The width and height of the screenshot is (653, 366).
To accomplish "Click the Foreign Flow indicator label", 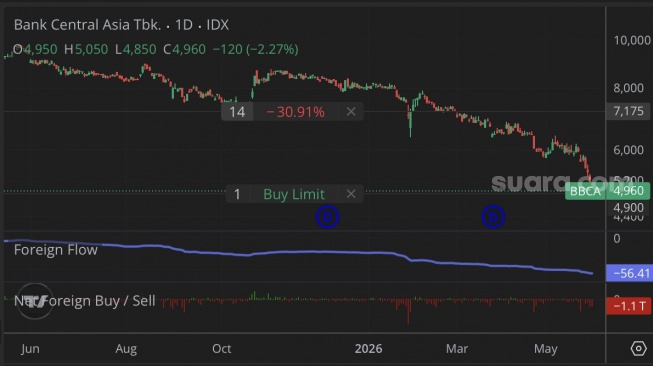I will tap(56, 250).
